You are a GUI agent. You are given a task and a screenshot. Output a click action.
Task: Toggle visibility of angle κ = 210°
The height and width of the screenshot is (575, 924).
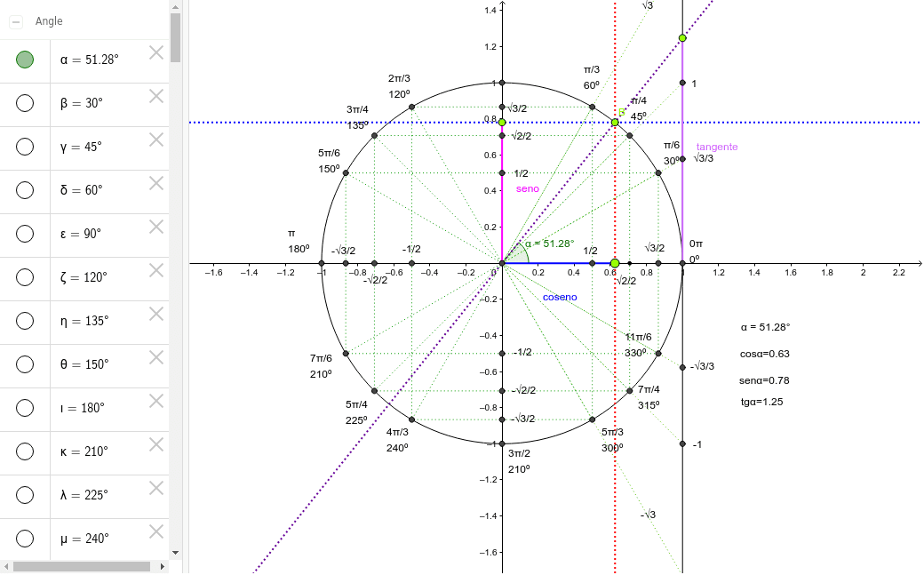25,451
